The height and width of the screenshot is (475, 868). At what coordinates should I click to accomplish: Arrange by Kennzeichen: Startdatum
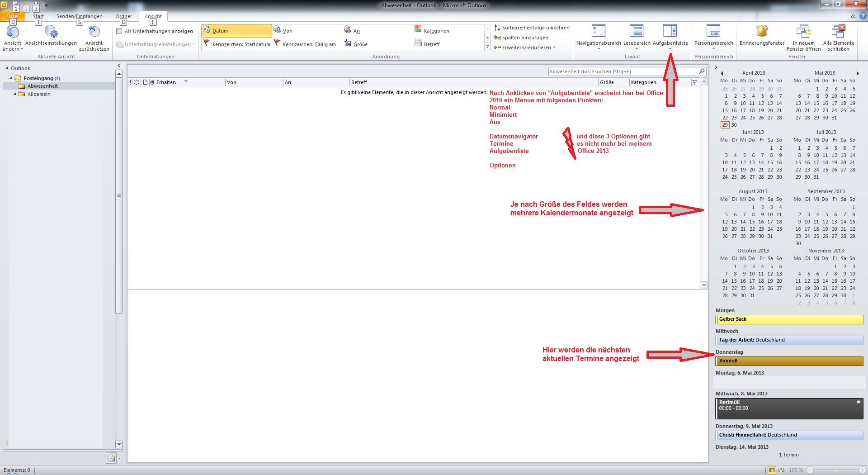236,44
